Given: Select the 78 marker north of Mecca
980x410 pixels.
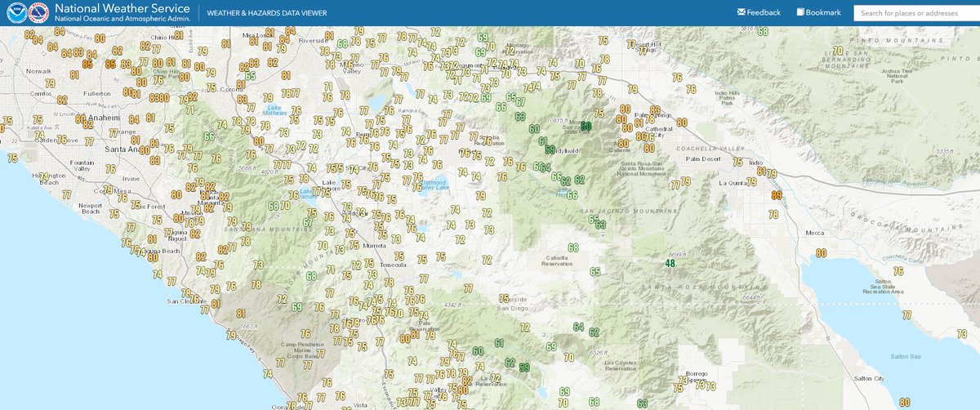Looking at the screenshot, I should point(774,216).
